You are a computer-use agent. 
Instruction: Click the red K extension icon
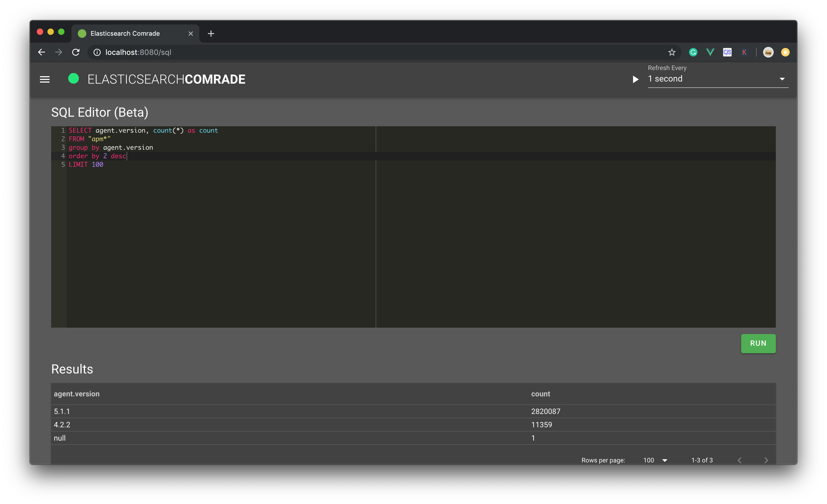(744, 52)
